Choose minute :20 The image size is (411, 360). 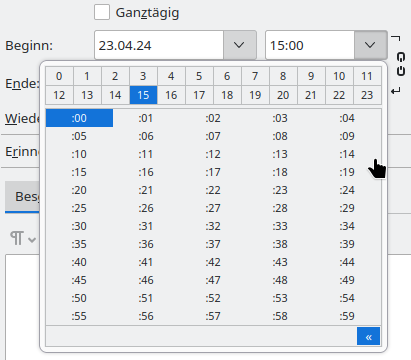click(79, 190)
